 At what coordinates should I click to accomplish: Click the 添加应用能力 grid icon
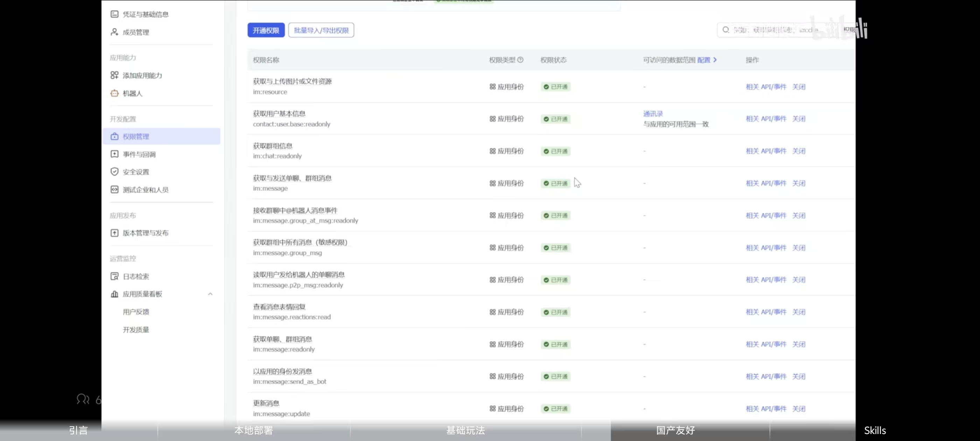point(114,75)
